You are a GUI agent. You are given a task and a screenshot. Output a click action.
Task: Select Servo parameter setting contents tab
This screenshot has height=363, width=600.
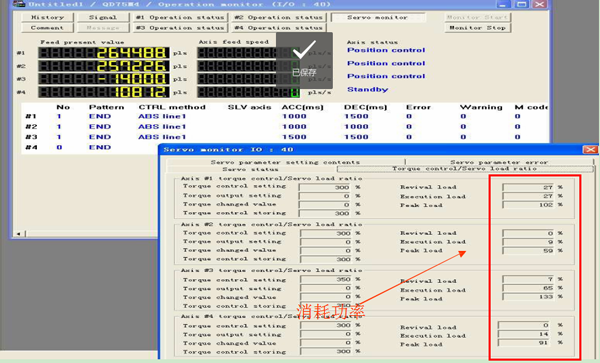pyautogui.click(x=285, y=162)
